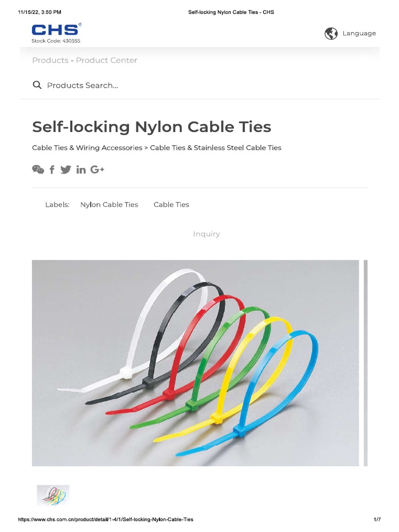The height and width of the screenshot is (532, 399).
Task: Open the Language selector
Action: click(359, 34)
